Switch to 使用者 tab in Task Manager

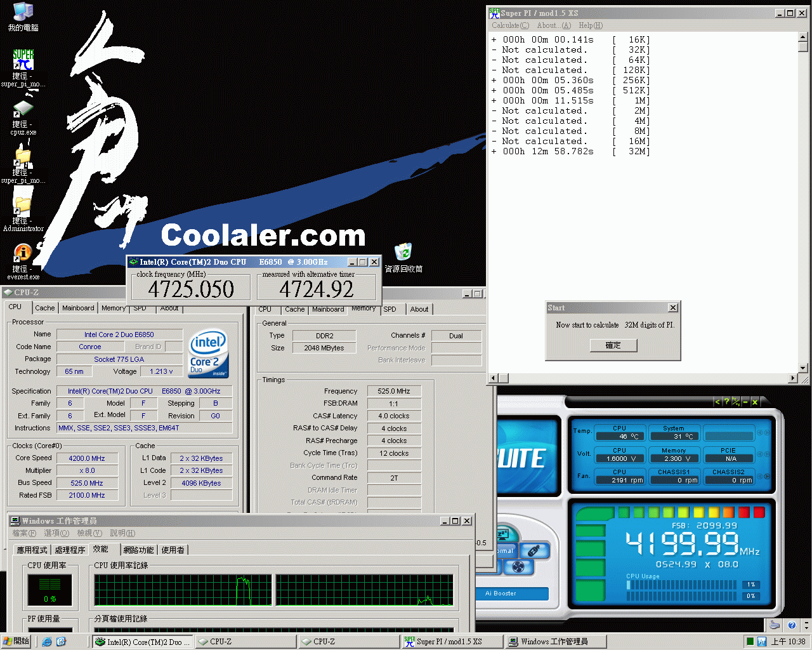tap(173, 550)
